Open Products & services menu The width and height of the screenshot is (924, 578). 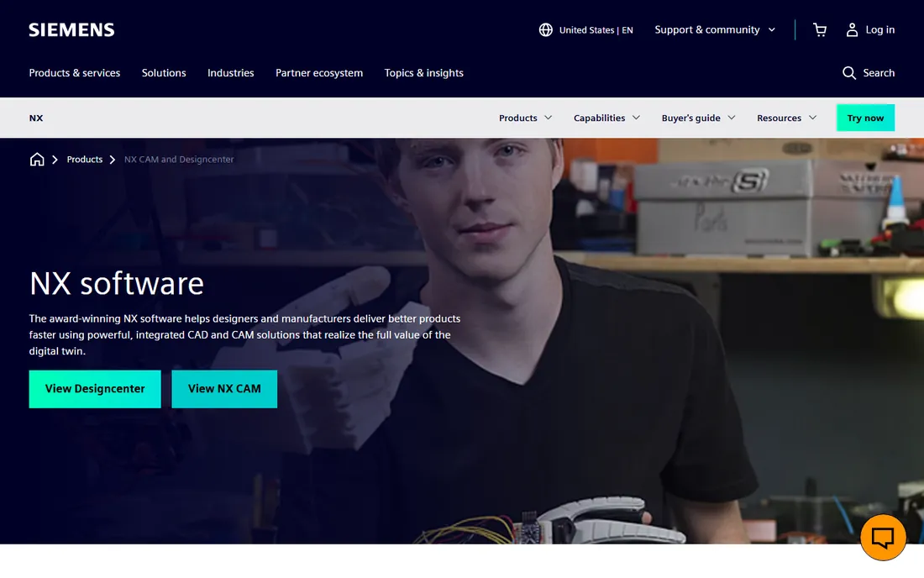74,73
